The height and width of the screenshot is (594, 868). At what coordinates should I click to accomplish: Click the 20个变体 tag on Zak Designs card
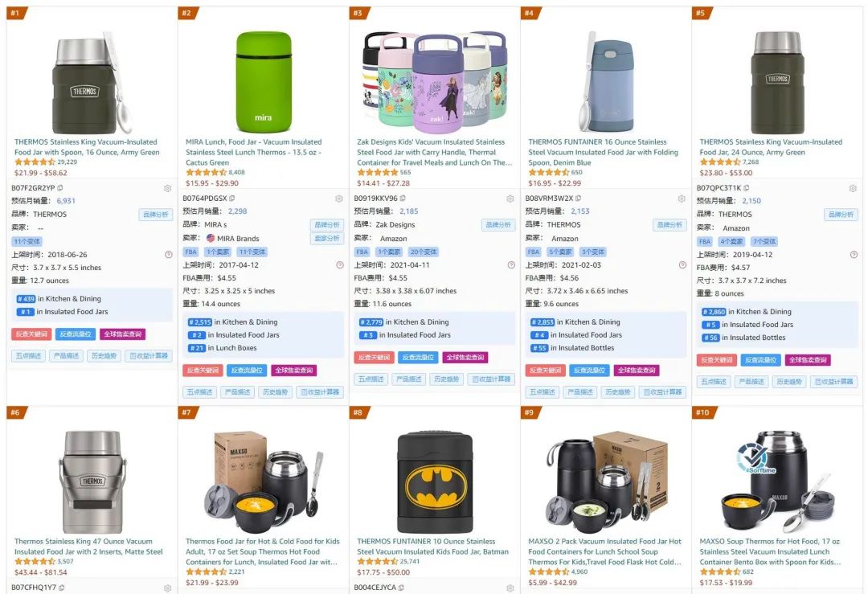(423, 252)
